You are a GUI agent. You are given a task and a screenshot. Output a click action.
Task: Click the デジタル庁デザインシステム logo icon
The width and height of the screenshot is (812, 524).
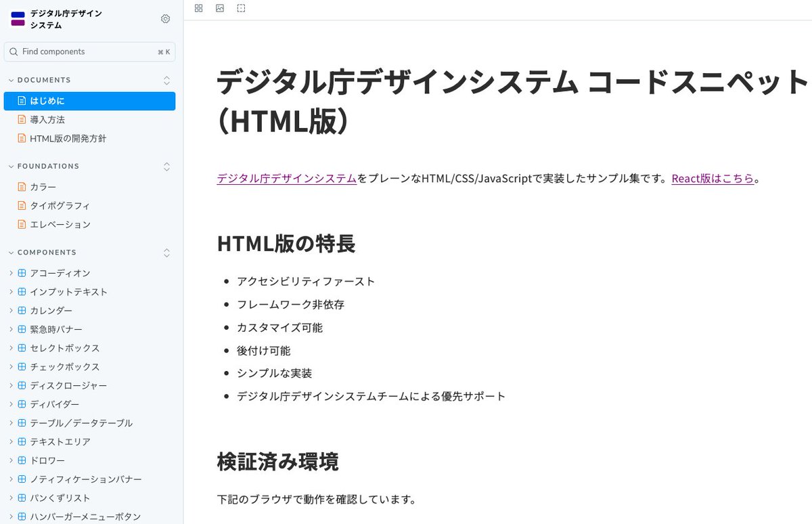(17, 18)
